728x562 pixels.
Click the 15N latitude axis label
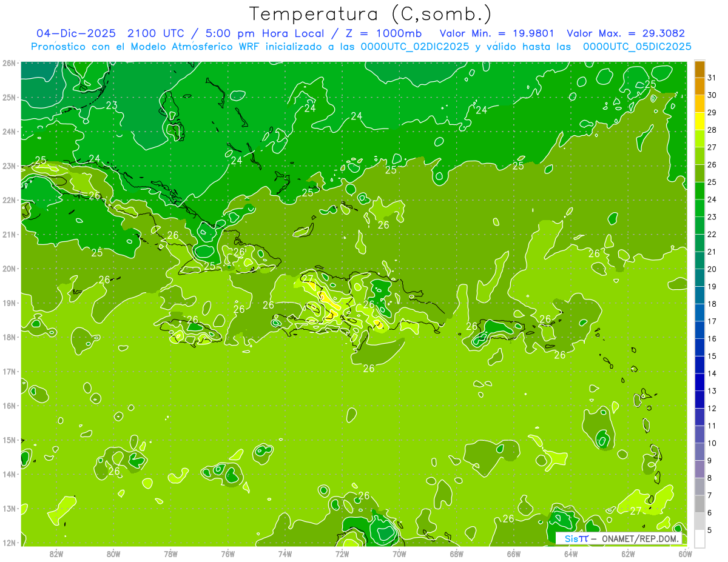coord(8,440)
